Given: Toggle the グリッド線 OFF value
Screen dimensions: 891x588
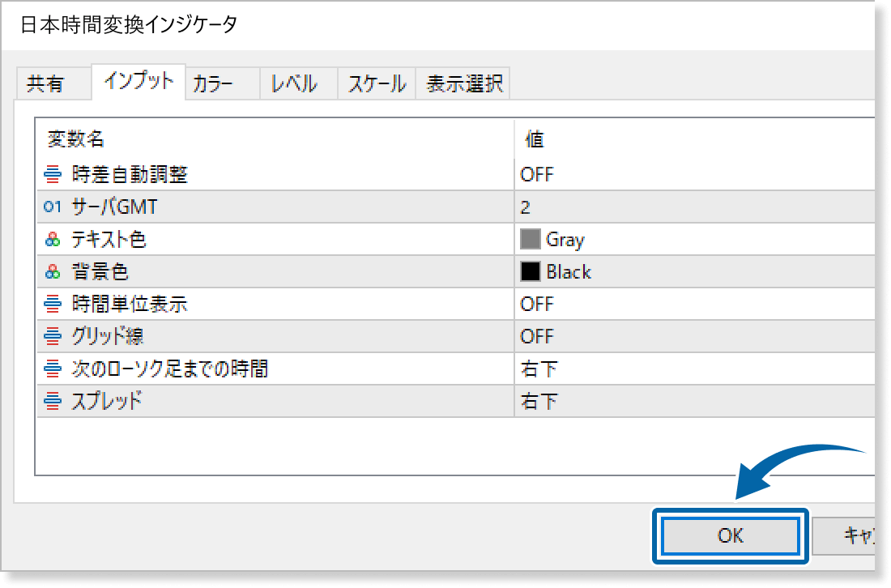Looking at the screenshot, I should click(537, 337).
